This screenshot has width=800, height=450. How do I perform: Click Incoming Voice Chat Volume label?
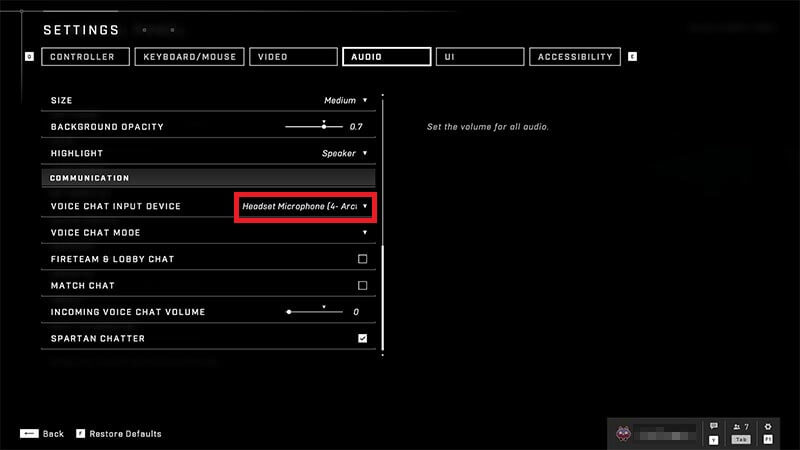click(x=128, y=312)
